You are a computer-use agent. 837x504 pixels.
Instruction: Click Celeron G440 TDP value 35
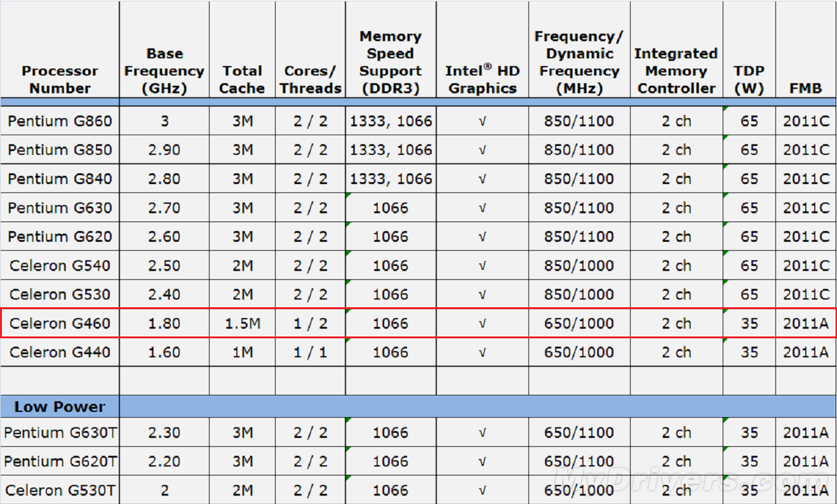[749, 352]
